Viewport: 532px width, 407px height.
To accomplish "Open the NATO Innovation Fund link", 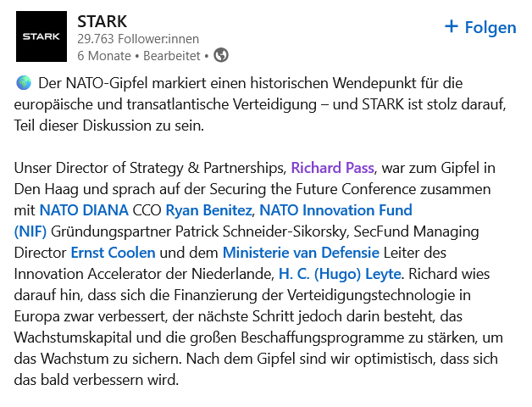I will point(335,209).
